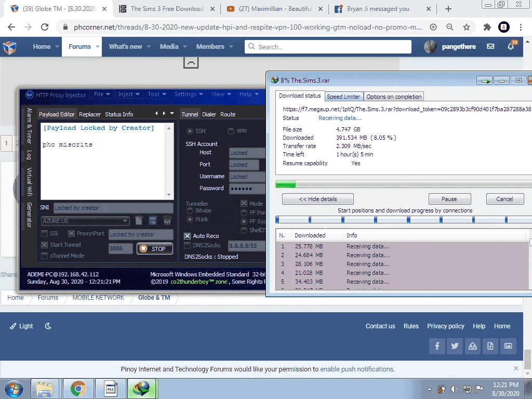The height and width of the screenshot is (399, 532).
Task: Reload the phcorner page
Action: [45, 27]
